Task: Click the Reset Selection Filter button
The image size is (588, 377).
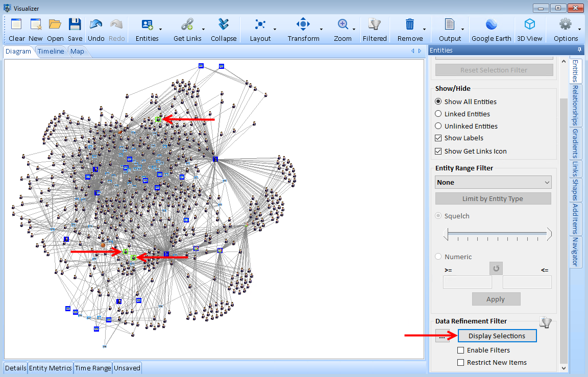Action: [494, 70]
